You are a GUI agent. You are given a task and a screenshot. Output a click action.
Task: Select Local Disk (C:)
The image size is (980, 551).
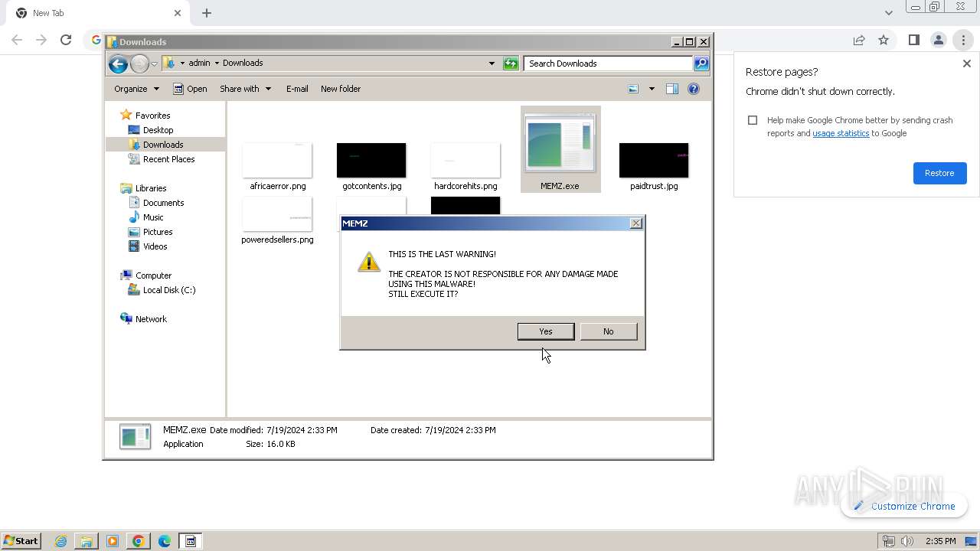point(168,290)
